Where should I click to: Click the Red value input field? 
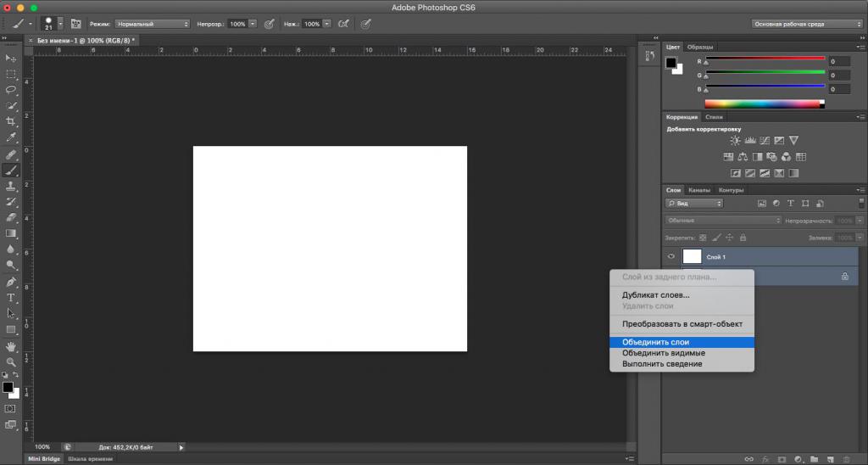coord(839,62)
